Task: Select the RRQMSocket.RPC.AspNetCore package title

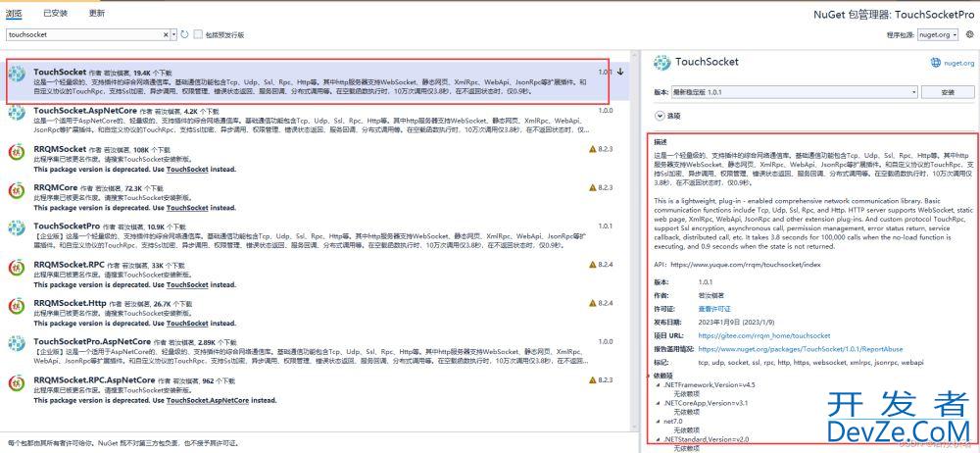Action: click(x=94, y=380)
